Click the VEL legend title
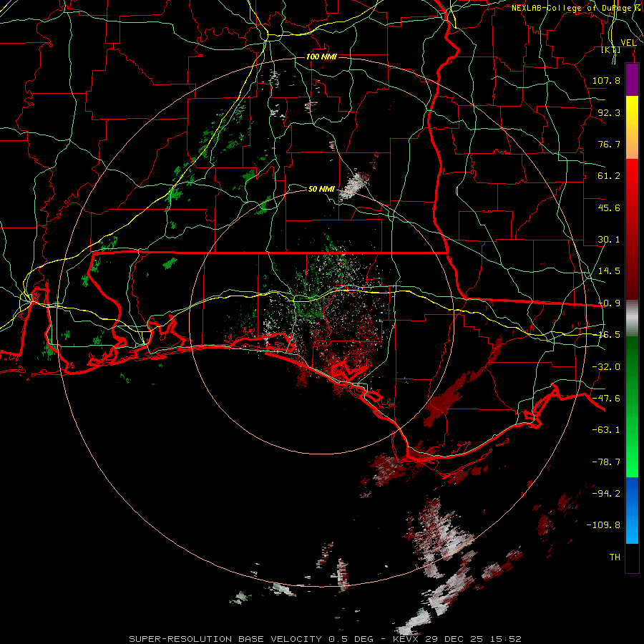Image resolution: width=644 pixels, height=644 pixels. [x=628, y=42]
